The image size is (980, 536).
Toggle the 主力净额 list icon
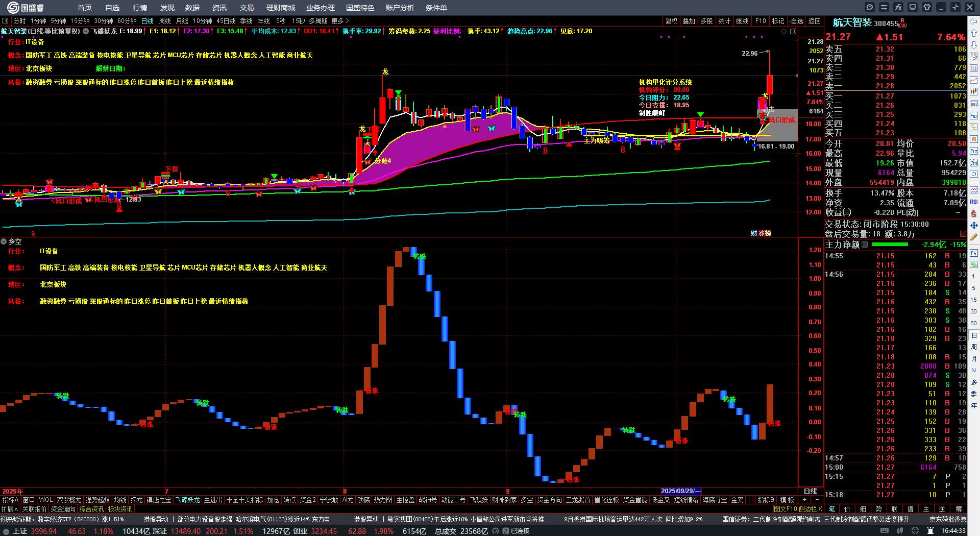pyautogui.click(x=865, y=245)
